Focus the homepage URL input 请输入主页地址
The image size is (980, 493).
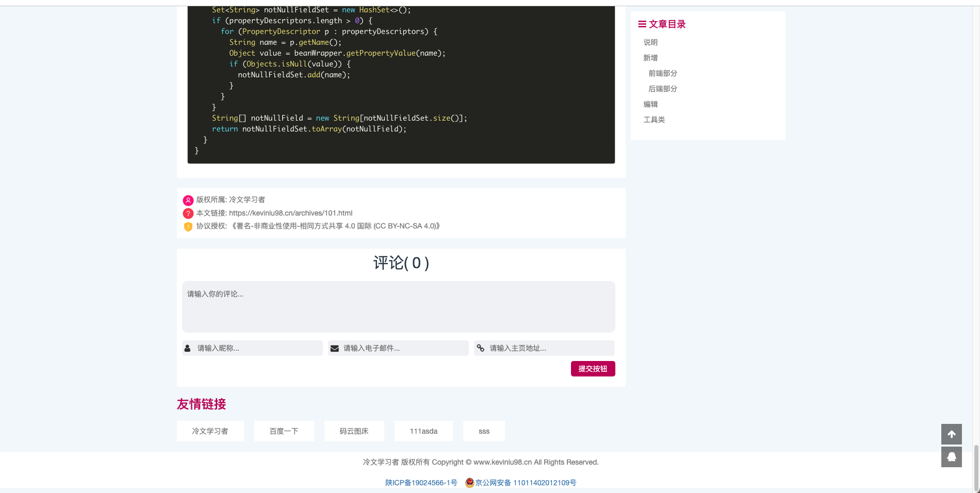pos(544,348)
